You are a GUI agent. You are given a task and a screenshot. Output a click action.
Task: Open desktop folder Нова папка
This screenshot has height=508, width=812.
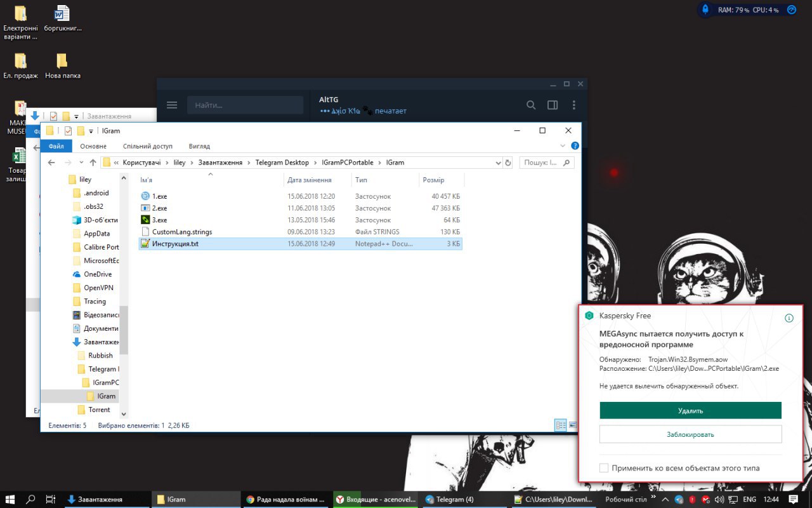tap(62, 65)
